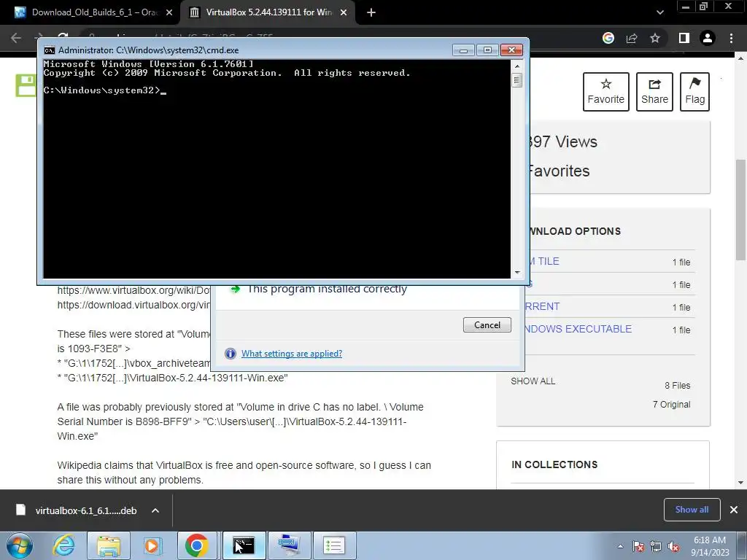Close the VirtualBox 5.2.44 tab
Image resolution: width=747 pixels, height=560 pixels.
click(x=343, y=12)
